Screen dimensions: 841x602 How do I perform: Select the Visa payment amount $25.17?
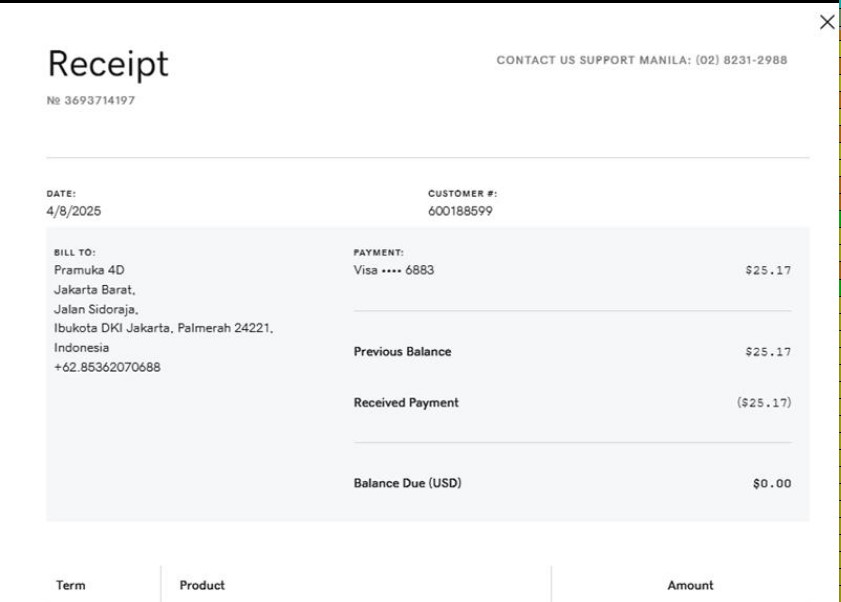767,270
